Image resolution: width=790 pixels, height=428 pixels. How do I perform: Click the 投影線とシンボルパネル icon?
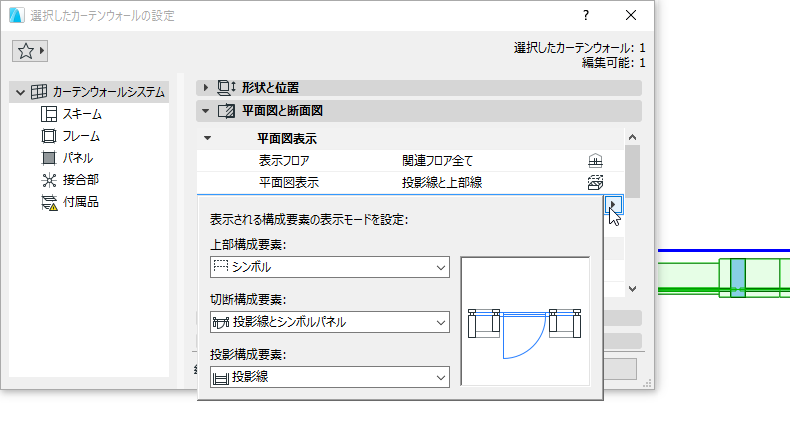(x=221, y=322)
